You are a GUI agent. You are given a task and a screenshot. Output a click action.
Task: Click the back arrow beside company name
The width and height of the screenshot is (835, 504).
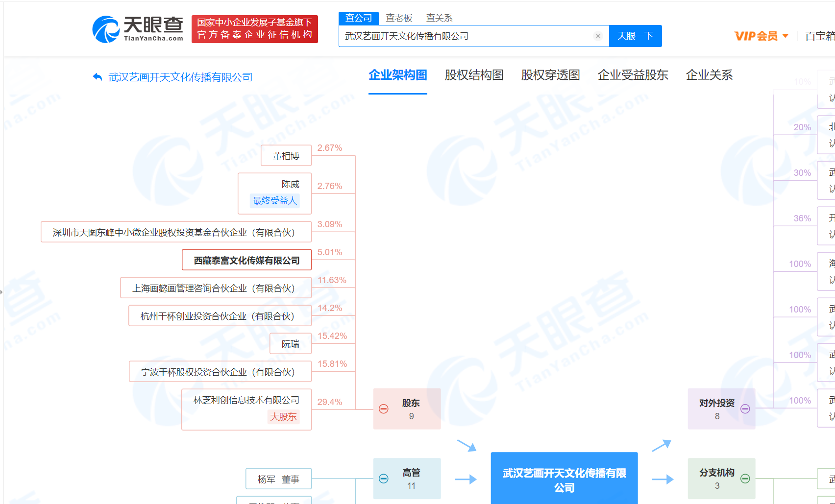tap(98, 77)
